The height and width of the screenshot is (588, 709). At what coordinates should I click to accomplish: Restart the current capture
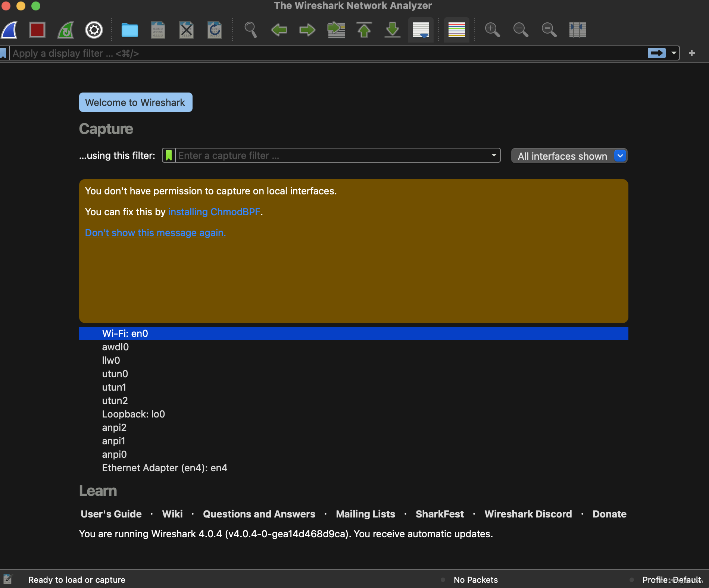pos(66,30)
